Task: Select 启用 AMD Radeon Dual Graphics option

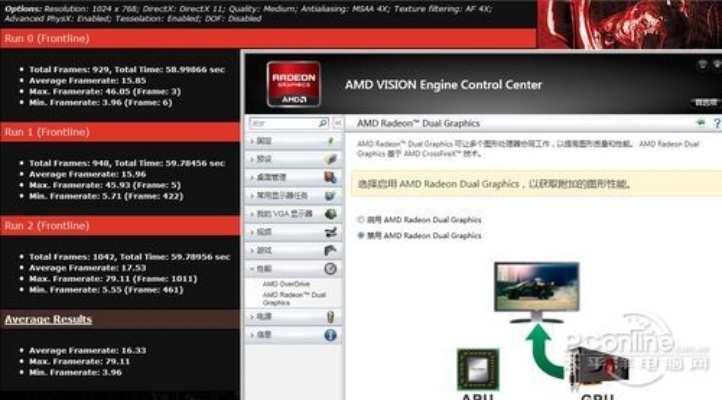Action: click(361, 219)
